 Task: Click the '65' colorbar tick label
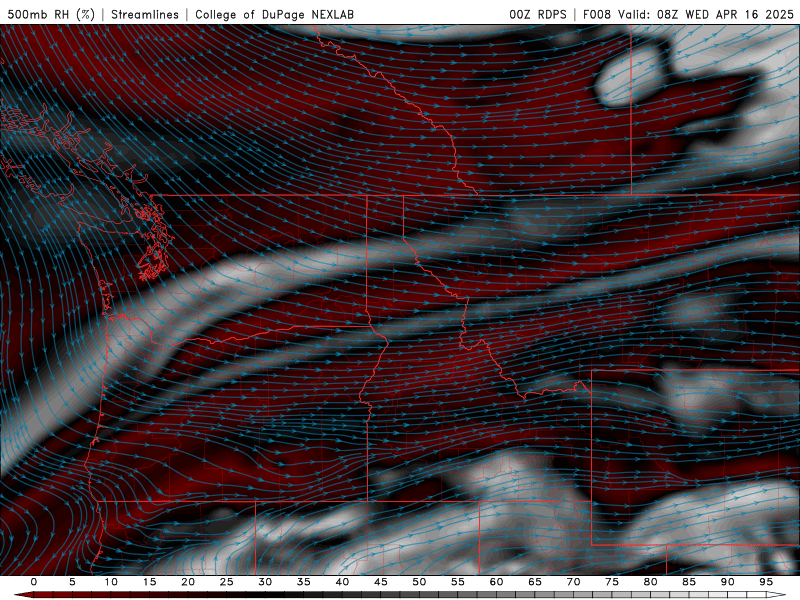coord(535,582)
